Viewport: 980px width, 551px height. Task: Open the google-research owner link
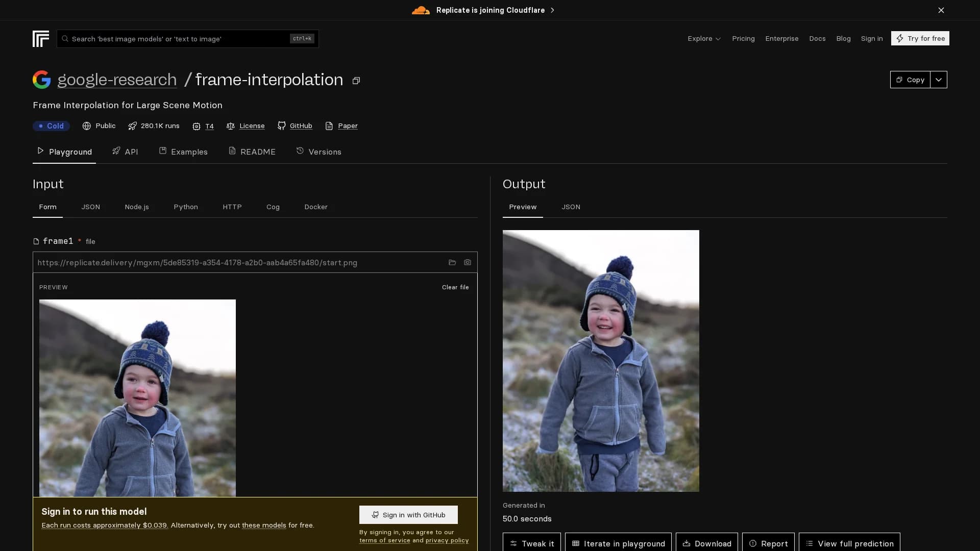pos(117,80)
